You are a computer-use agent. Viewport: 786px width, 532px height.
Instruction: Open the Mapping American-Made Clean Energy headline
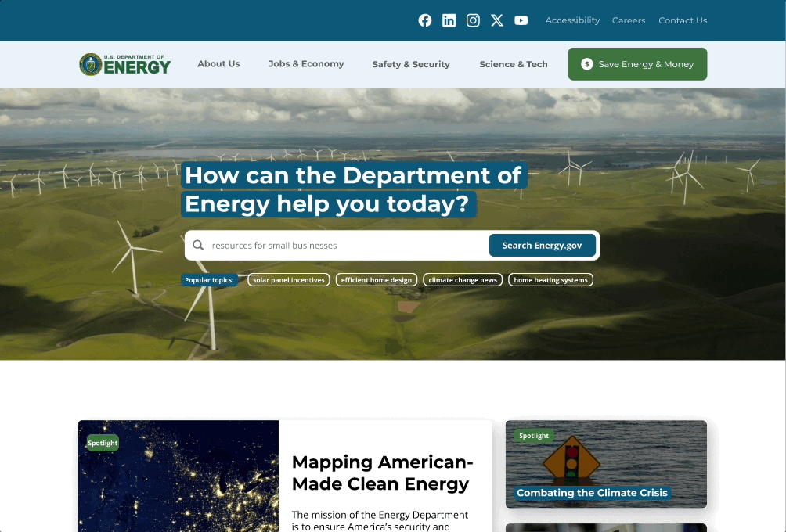coord(383,473)
